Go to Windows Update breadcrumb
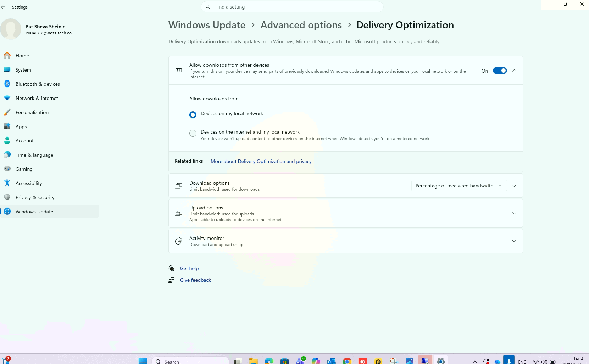The image size is (589, 364). pyautogui.click(x=207, y=25)
